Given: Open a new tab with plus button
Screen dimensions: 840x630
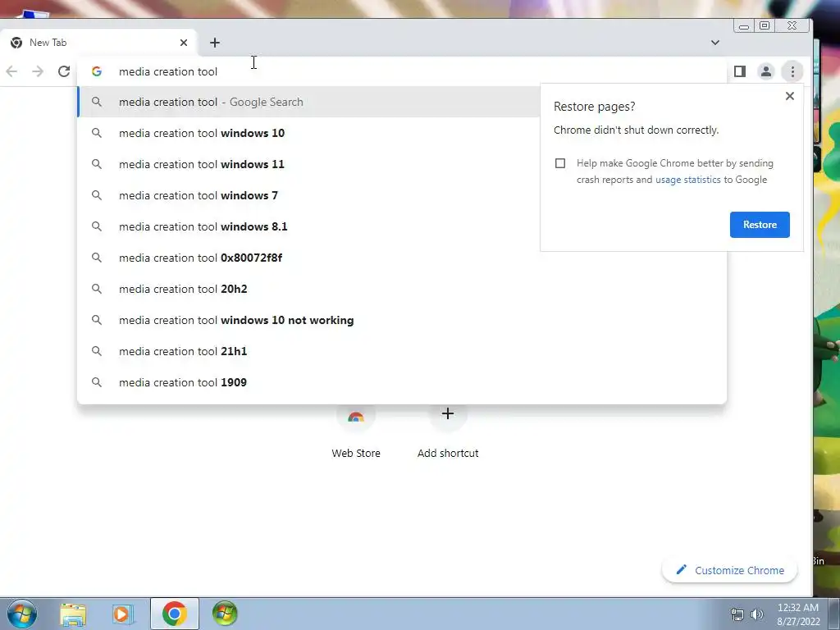Looking at the screenshot, I should [x=215, y=43].
